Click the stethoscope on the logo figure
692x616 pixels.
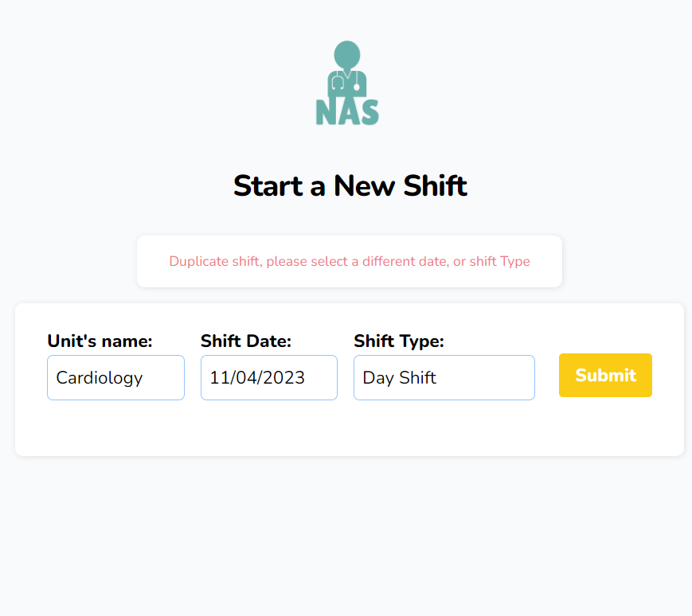(347, 81)
